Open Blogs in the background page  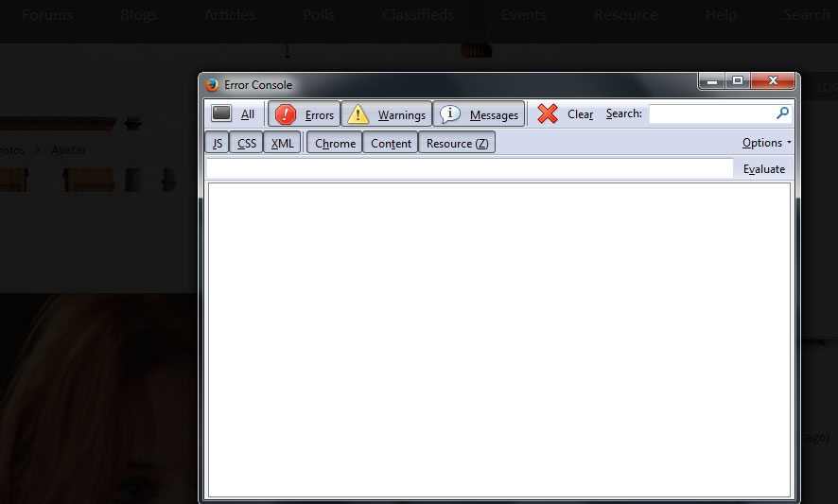coord(138,14)
